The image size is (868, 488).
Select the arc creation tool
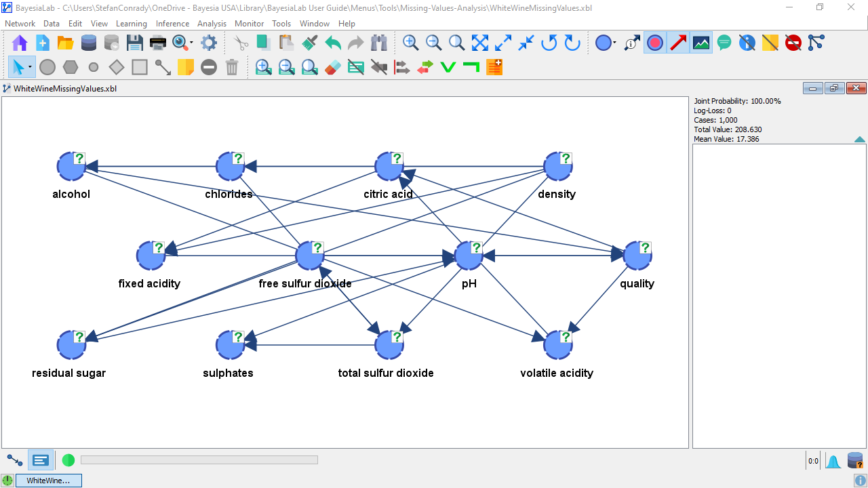(x=163, y=67)
